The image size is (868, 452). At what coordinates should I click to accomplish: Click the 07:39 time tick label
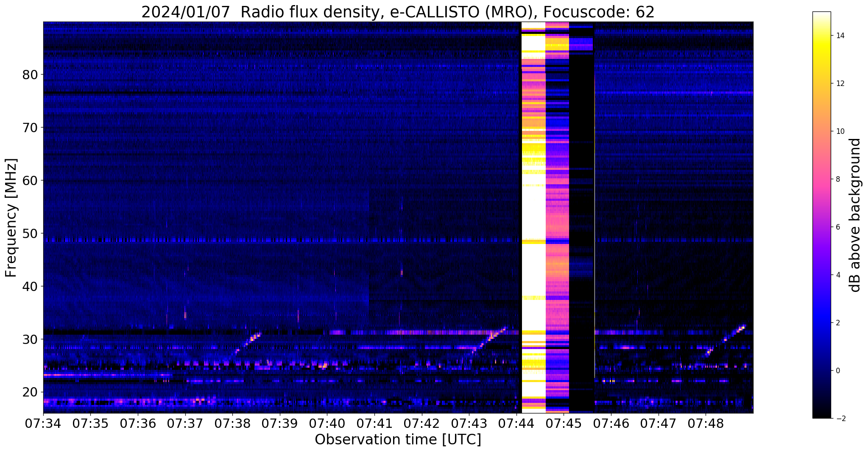280,423
